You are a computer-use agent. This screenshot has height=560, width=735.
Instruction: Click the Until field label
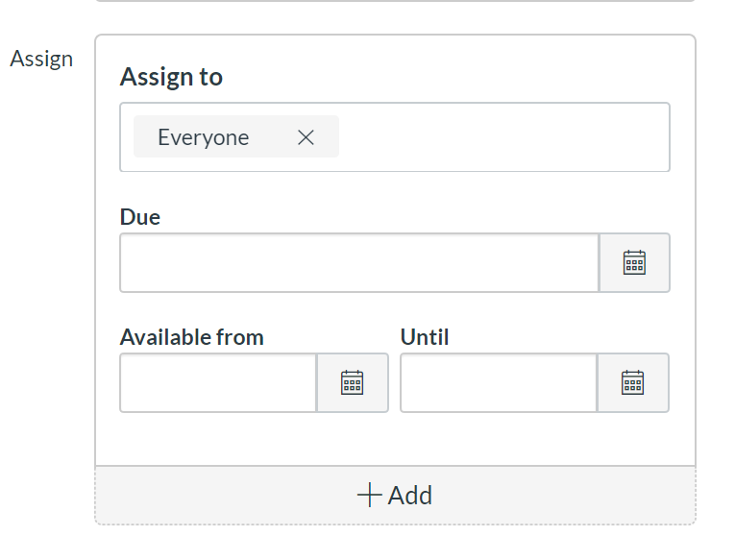425,337
